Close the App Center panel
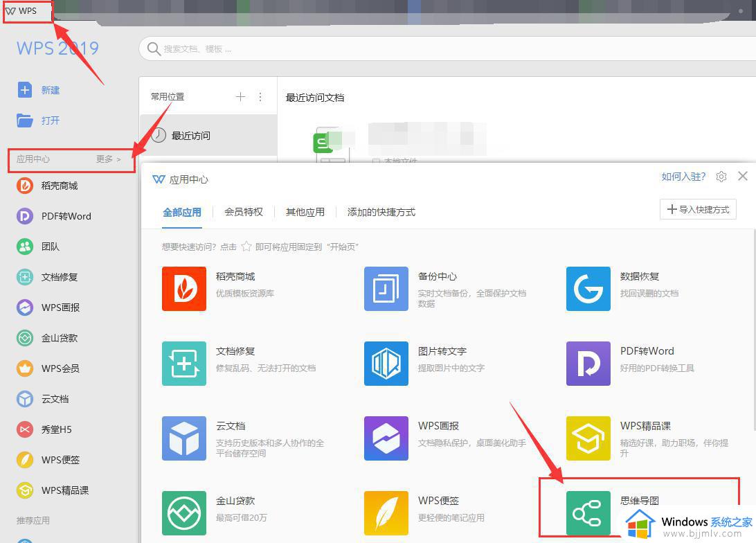 [743, 176]
